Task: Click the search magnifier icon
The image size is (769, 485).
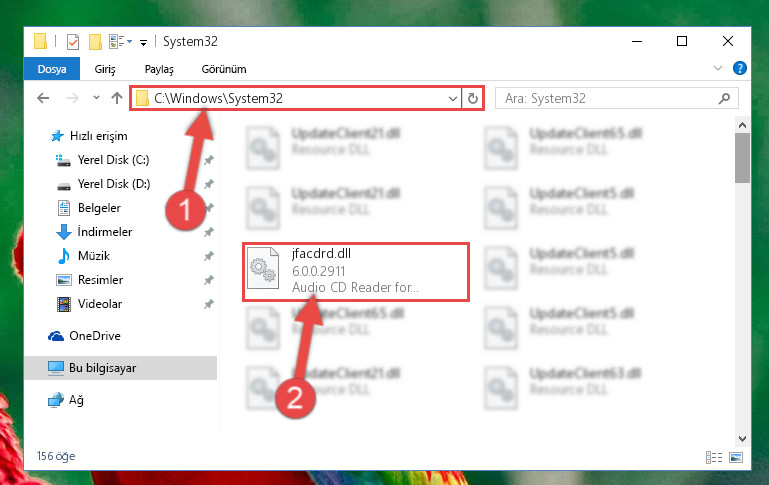Action: click(724, 99)
